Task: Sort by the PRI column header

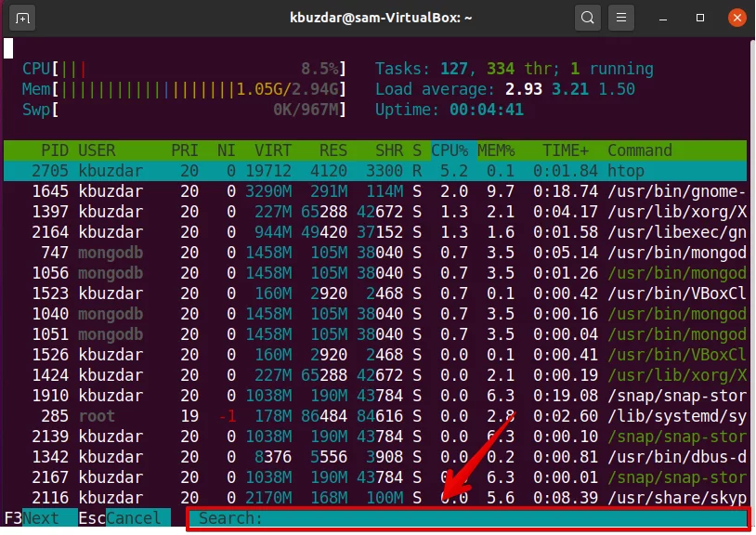Action: click(185, 150)
